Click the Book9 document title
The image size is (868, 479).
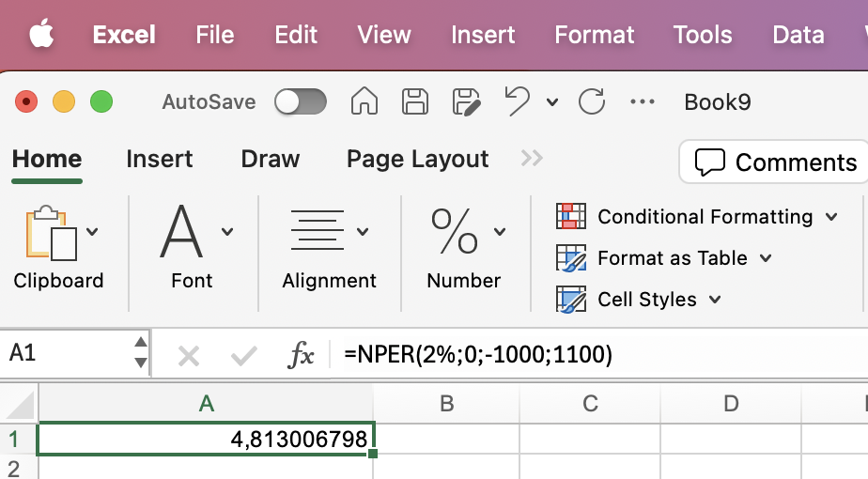point(718,101)
